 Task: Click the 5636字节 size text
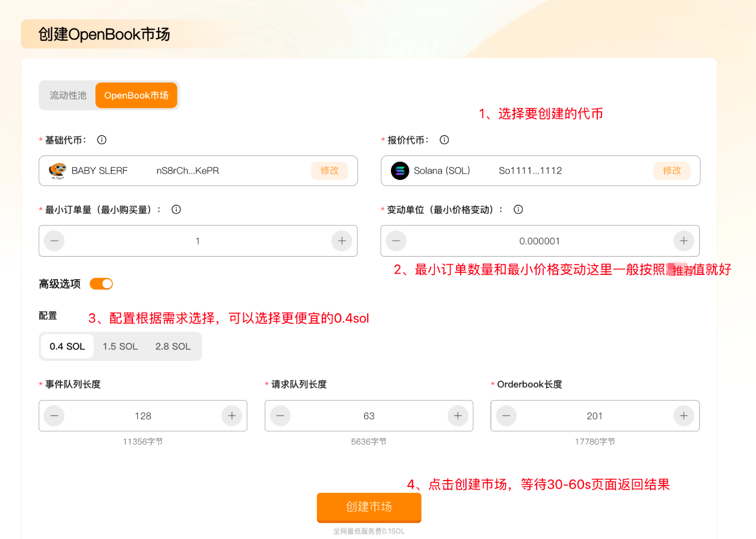tap(369, 441)
